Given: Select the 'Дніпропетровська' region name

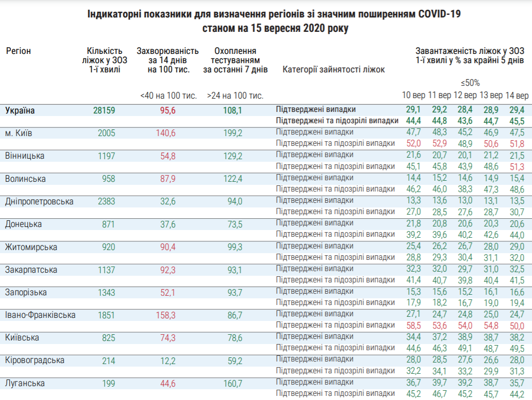Looking at the screenshot, I should pos(39,201).
